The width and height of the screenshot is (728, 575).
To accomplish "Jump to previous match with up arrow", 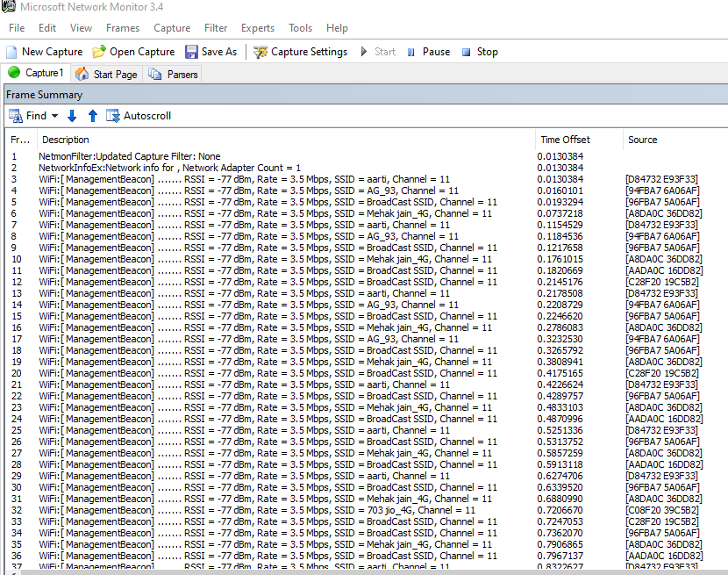I will pos(92,116).
